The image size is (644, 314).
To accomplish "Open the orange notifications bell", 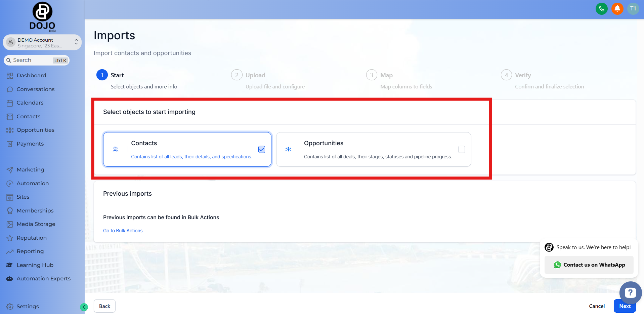I will (617, 9).
